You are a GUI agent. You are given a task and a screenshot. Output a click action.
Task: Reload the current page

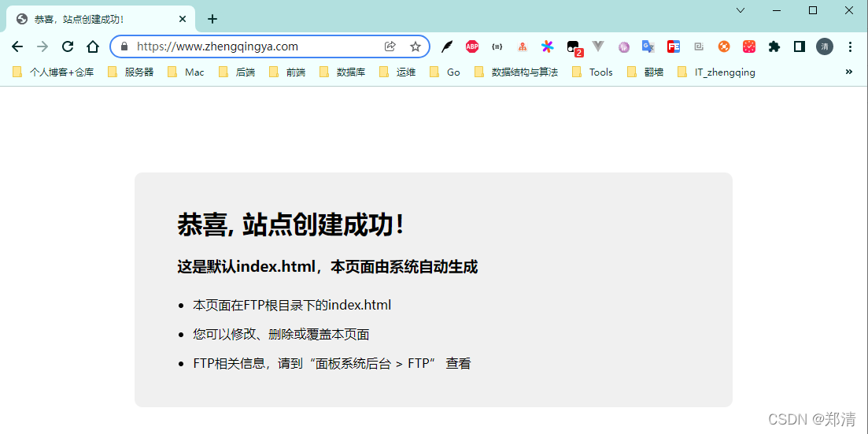(x=68, y=46)
